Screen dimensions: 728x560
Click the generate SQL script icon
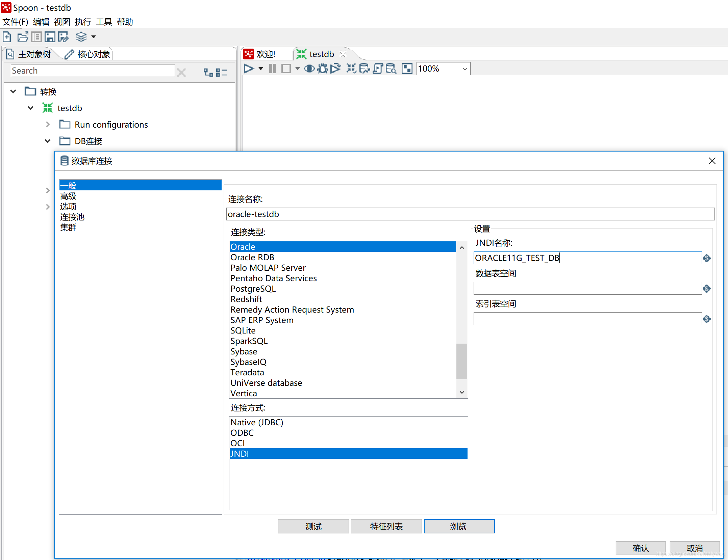[378, 69]
